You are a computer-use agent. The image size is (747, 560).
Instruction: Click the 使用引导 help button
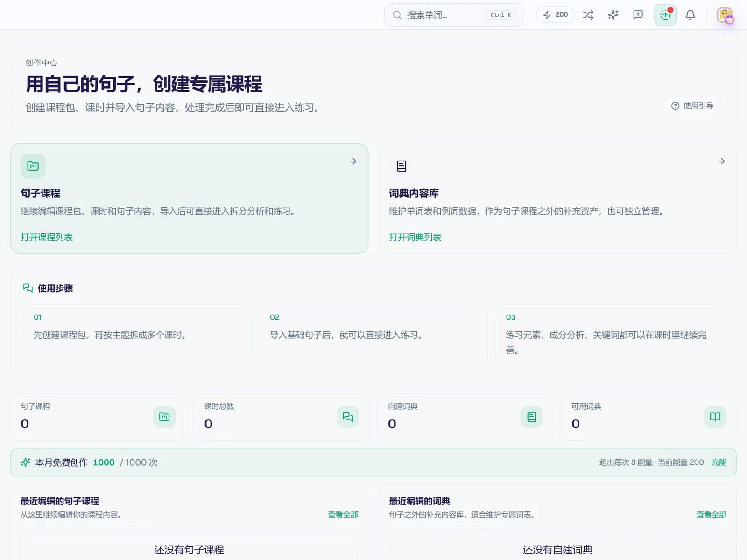pyautogui.click(x=692, y=106)
